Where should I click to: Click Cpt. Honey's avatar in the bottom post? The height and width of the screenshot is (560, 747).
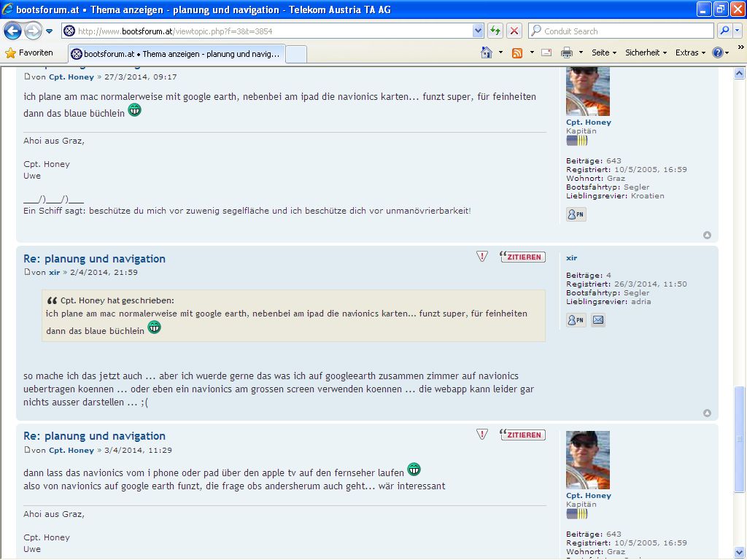tap(587, 459)
